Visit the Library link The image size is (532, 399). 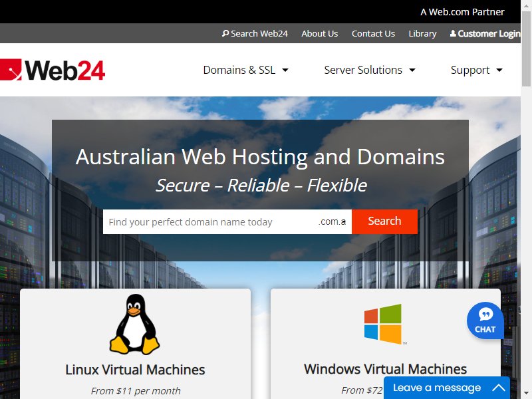click(x=422, y=33)
